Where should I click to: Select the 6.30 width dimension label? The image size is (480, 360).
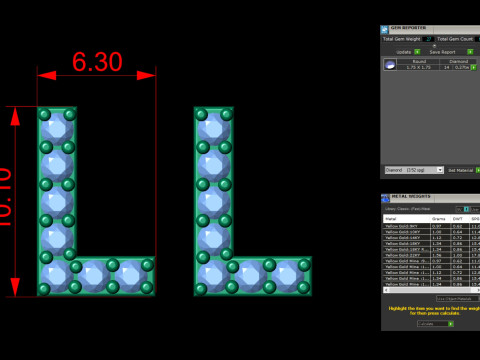[x=97, y=62]
